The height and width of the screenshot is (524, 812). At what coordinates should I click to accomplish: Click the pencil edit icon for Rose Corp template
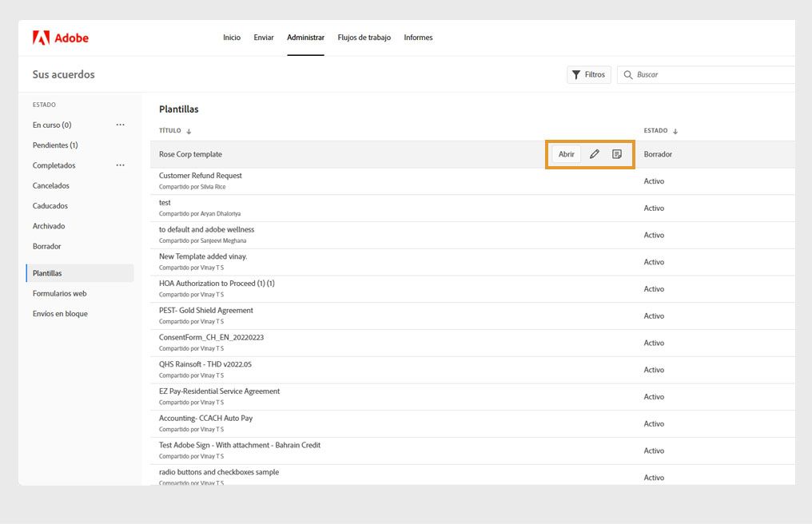[x=594, y=154]
